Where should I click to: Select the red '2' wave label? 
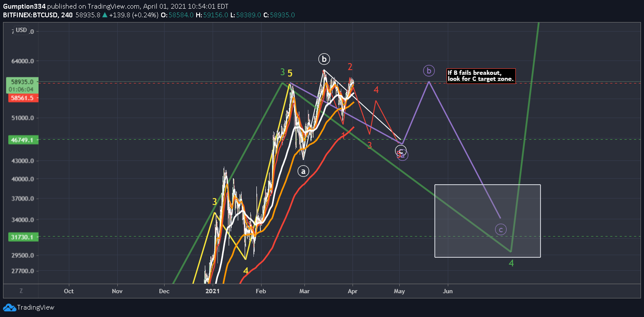click(x=350, y=67)
